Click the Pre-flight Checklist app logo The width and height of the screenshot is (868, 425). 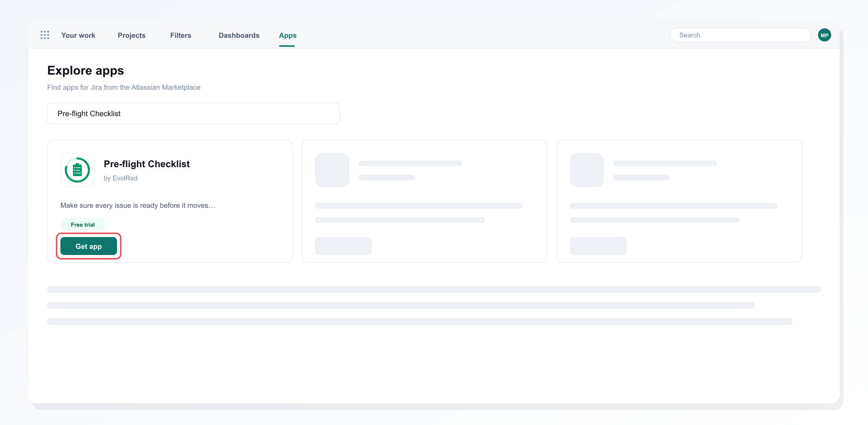(77, 170)
